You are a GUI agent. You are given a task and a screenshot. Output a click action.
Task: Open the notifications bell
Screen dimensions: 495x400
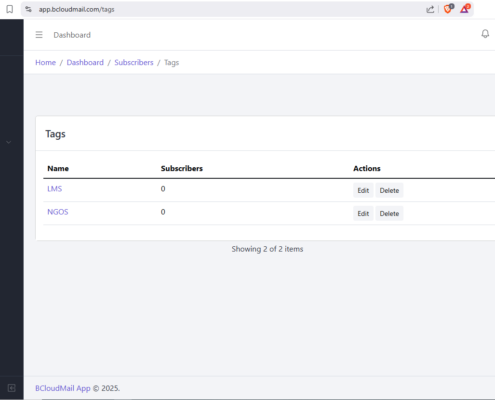[x=485, y=34]
